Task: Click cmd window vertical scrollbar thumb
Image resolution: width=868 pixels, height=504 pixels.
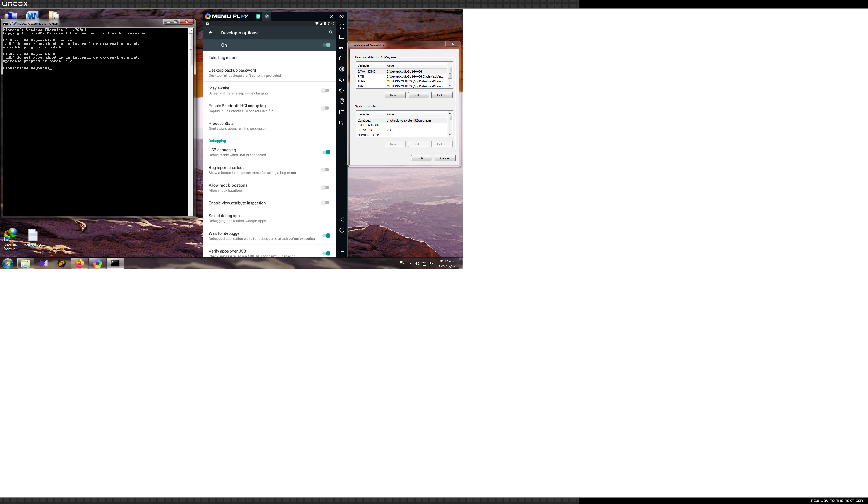Action: pyautogui.click(x=190, y=49)
